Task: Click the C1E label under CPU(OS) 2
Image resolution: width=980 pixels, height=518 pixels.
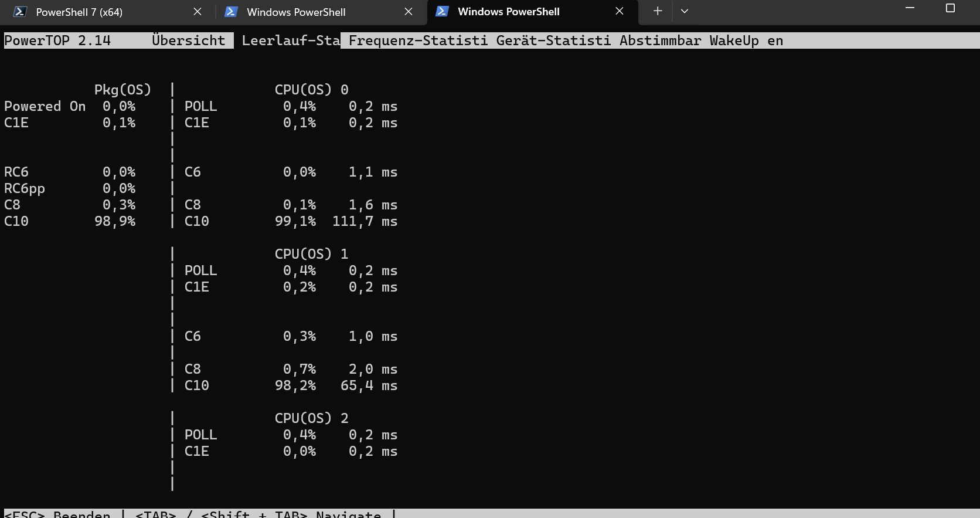Action: tap(196, 451)
